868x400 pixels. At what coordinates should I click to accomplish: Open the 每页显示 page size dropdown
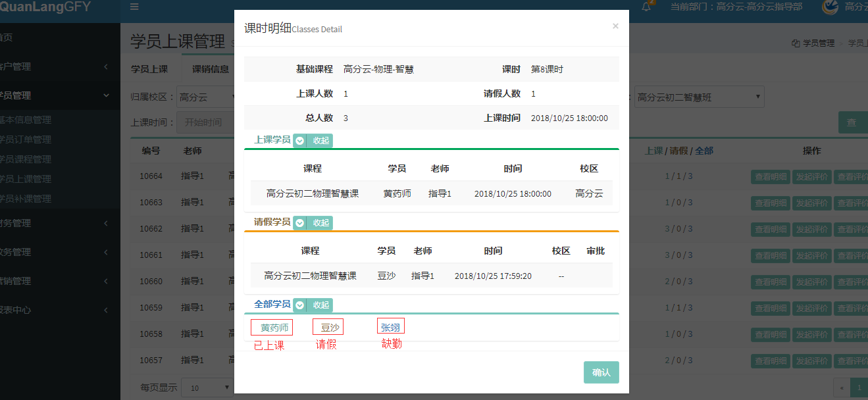[207, 387]
